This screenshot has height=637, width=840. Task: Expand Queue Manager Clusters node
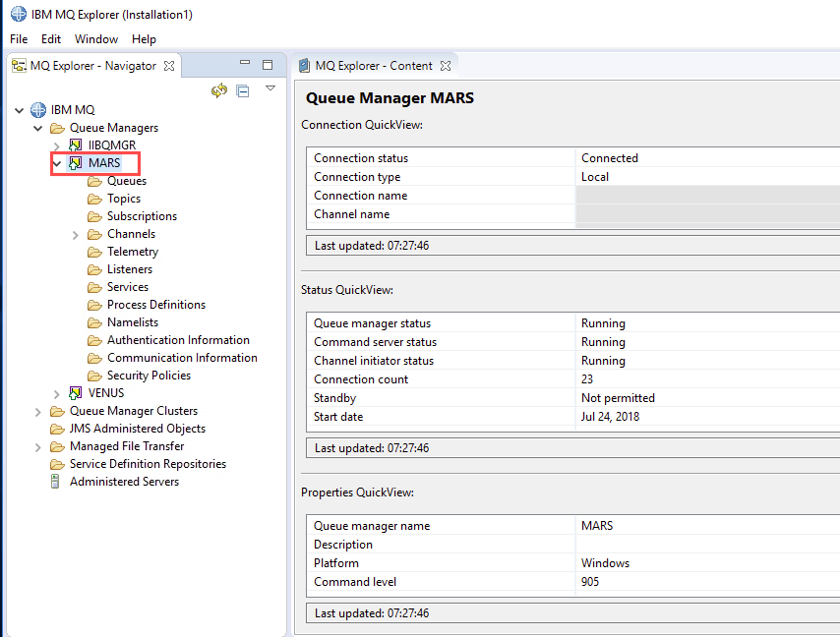pyautogui.click(x=38, y=412)
